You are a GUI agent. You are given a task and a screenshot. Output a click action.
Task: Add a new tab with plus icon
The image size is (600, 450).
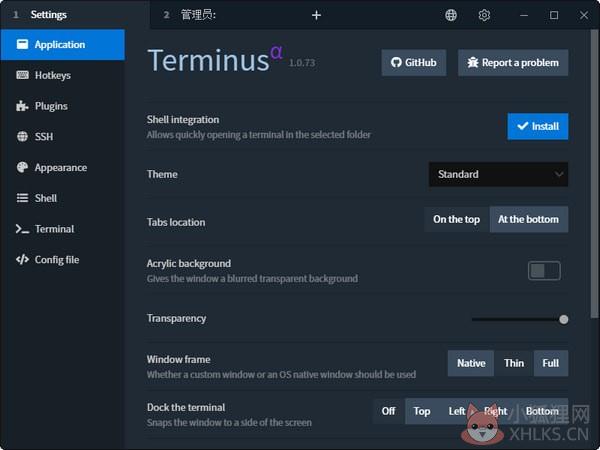coord(316,15)
